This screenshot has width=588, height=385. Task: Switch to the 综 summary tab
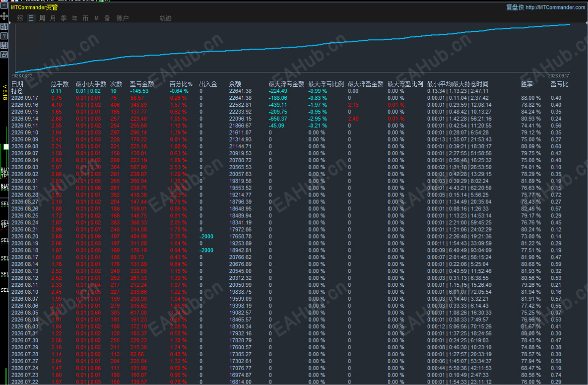coord(20,18)
